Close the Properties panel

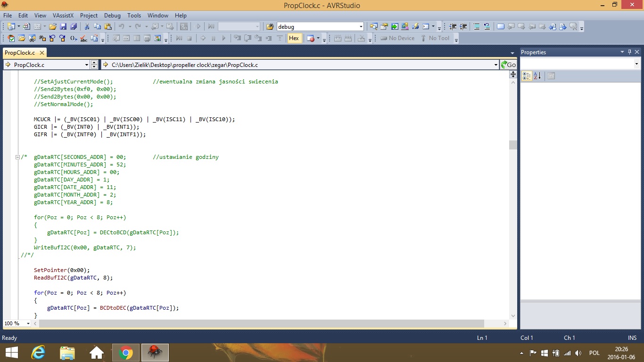[x=637, y=52]
